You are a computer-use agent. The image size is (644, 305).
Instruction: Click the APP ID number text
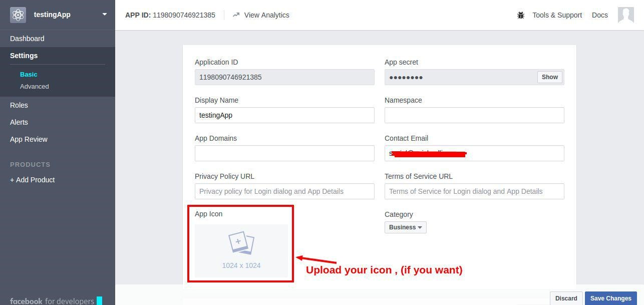coord(184,15)
